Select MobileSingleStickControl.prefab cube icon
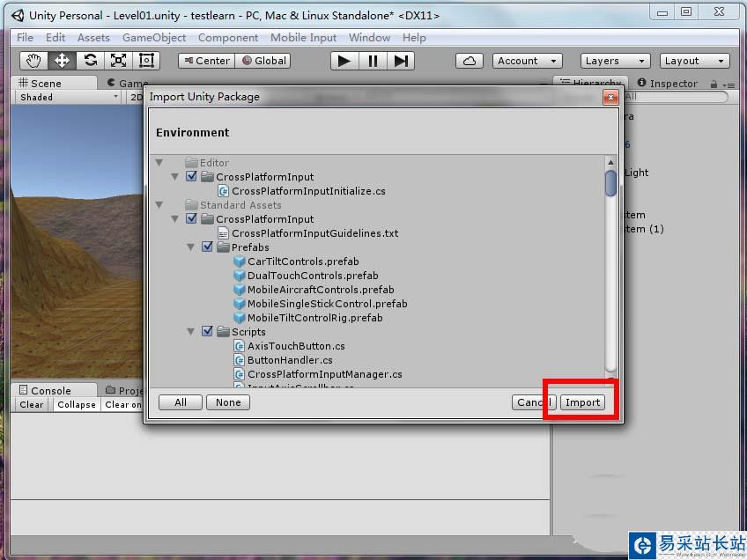Screen dimensions: 747x560 click(x=239, y=304)
